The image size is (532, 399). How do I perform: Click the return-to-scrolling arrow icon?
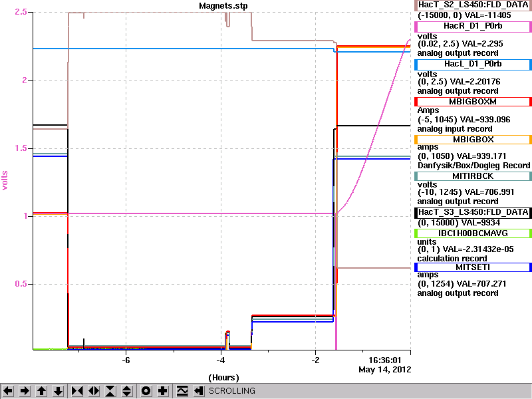click(x=199, y=391)
